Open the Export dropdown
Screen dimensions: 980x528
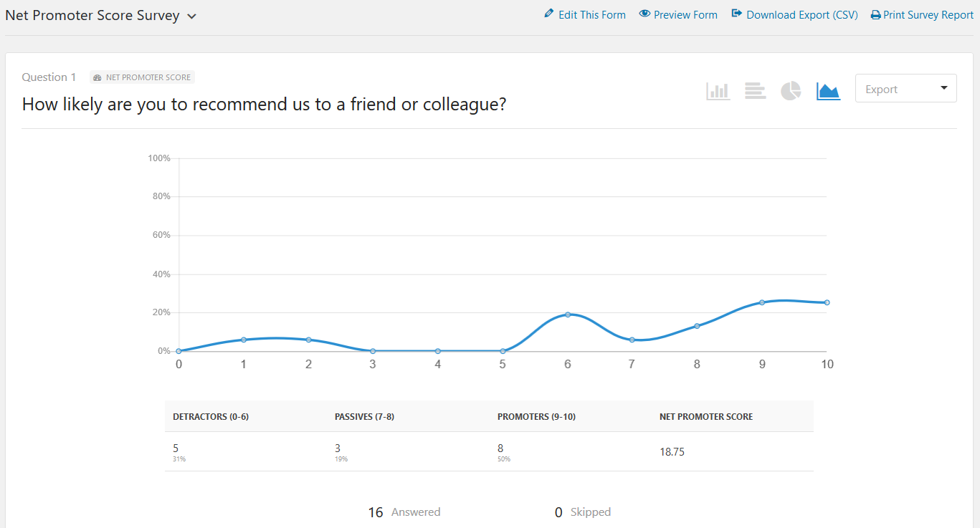[x=905, y=89]
